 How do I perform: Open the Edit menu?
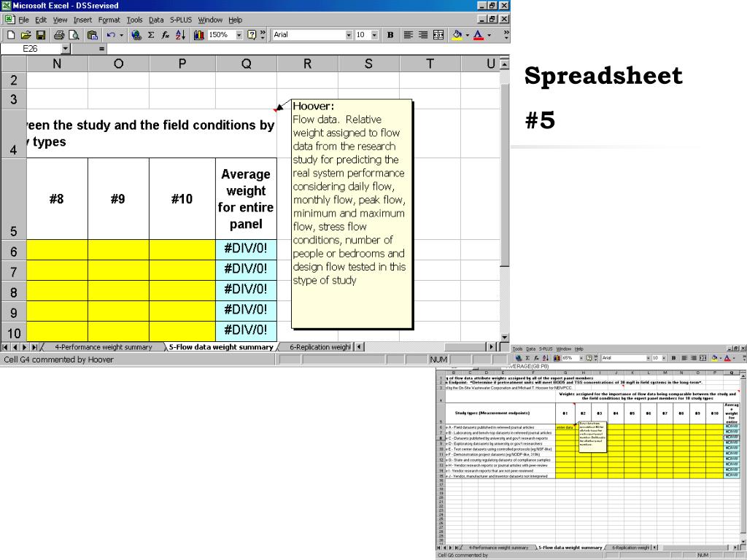point(41,20)
